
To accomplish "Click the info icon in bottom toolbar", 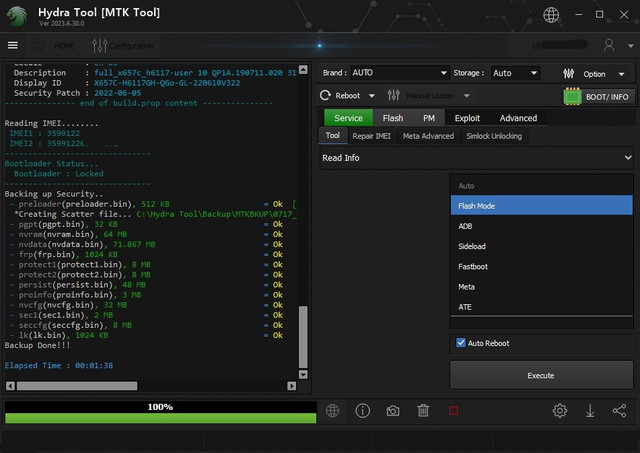I will point(362,411).
